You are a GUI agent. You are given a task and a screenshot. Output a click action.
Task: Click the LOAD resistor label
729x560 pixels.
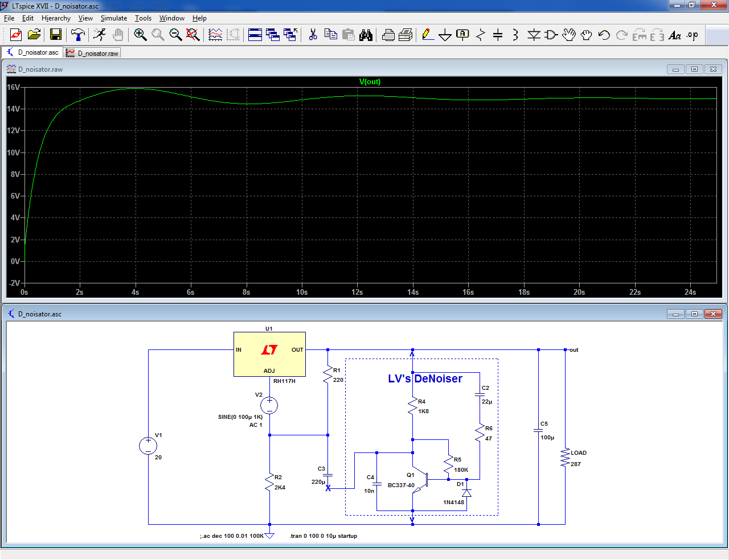pyautogui.click(x=579, y=453)
